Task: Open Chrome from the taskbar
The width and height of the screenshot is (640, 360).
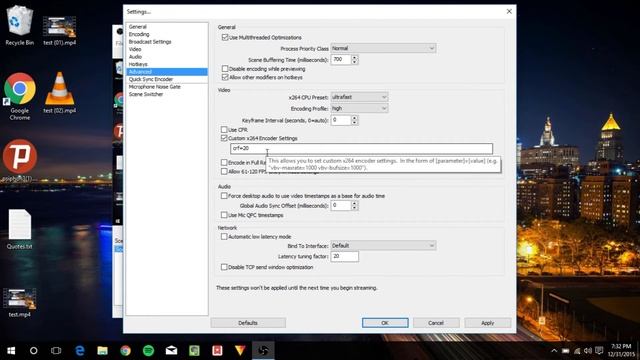Action: point(125,351)
